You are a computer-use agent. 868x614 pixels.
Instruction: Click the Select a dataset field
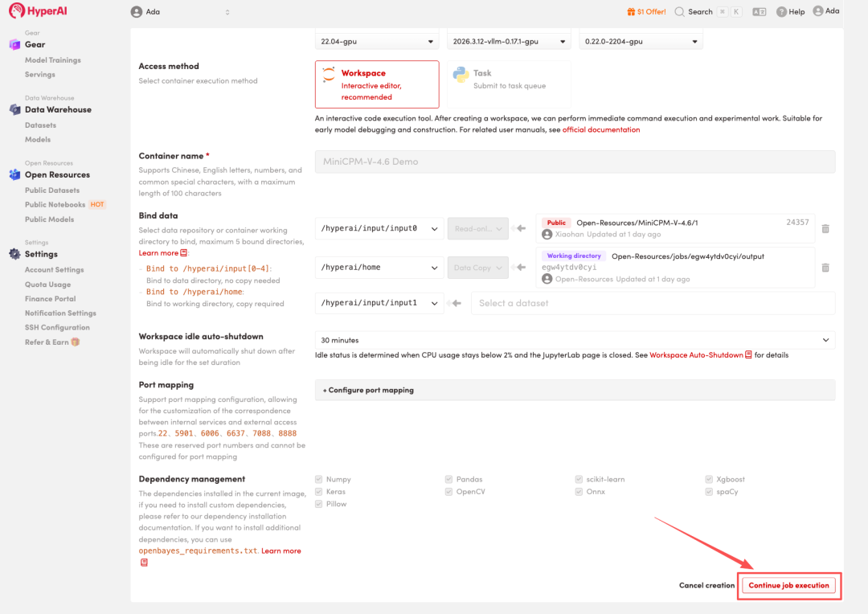pos(653,303)
